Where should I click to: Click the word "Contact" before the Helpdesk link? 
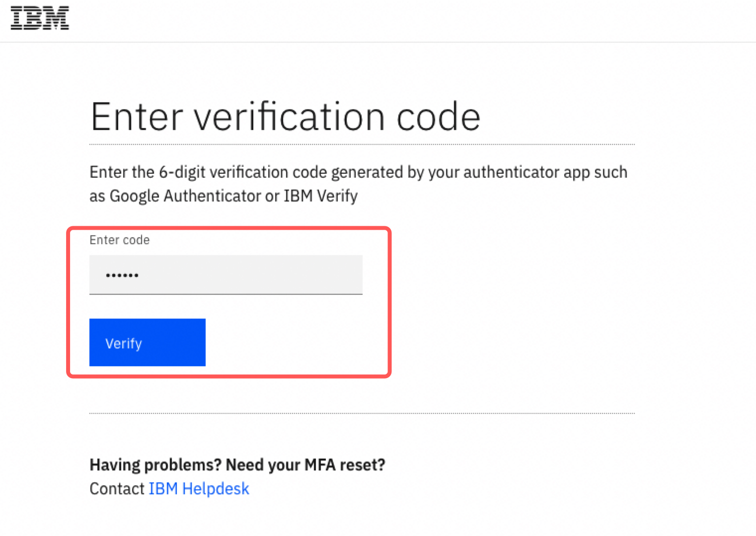117,489
